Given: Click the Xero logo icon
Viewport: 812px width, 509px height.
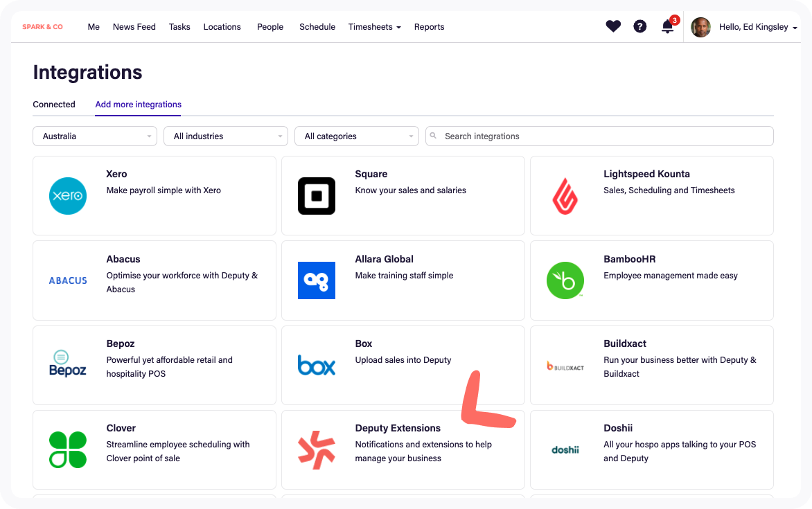Looking at the screenshot, I should 68,196.
